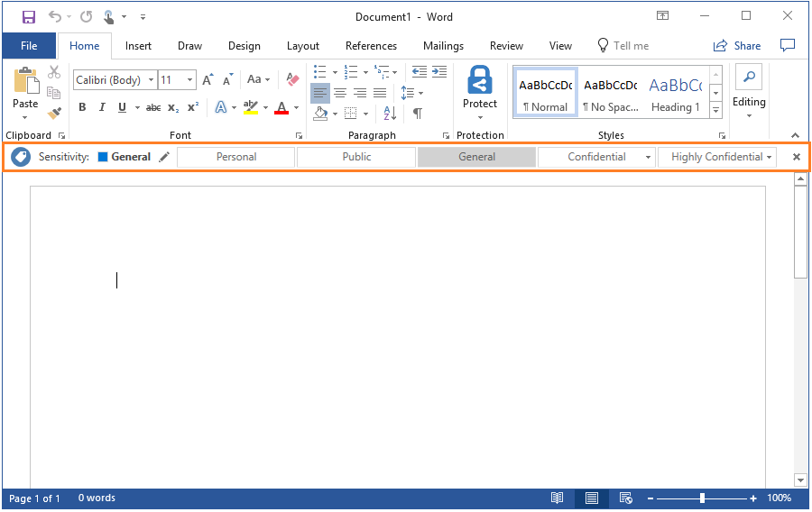The image size is (812, 512).
Task: Toggle Bold formatting
Action: (x=82, y=107)
